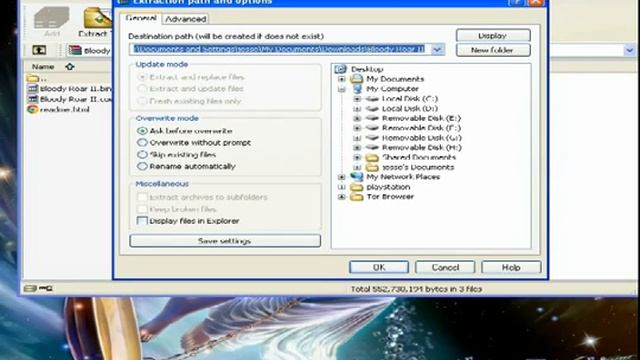Expand Tor Browser folder node
The image size is (640, 360).
(342, 197)
